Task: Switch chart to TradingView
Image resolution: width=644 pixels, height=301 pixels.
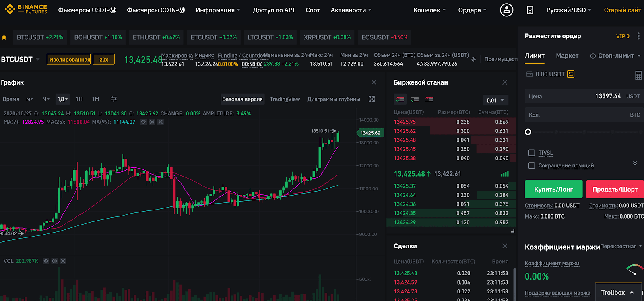Action: coord(285,99)
